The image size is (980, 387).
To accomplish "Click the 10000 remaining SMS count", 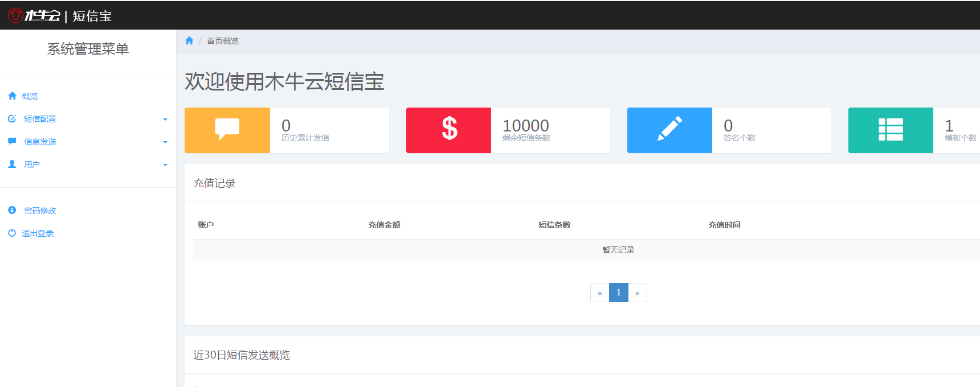I will click(x=526, y=125).
